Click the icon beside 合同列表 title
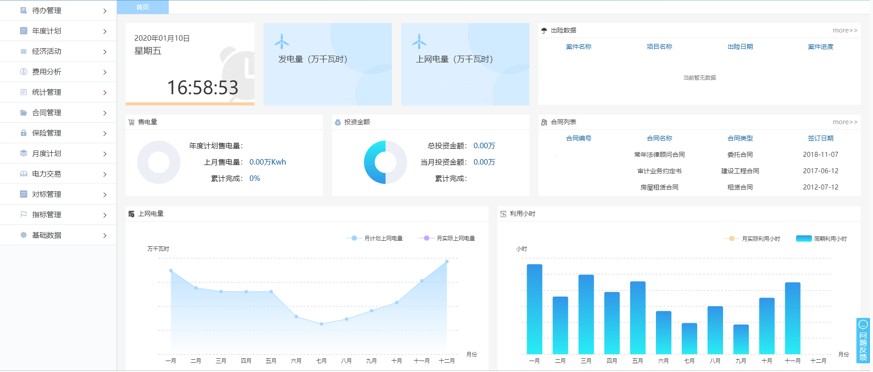Screen dimensions: 873x372 click(x=544, y=122)
